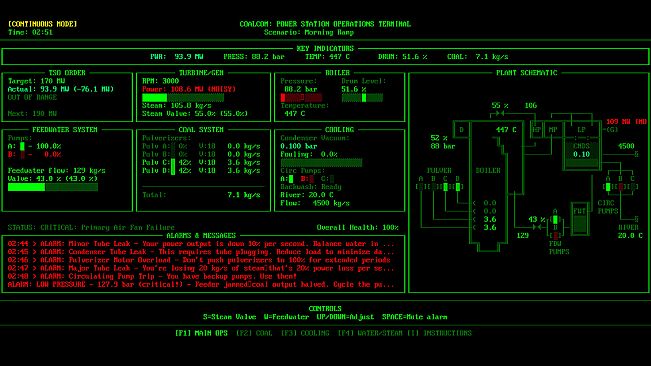Click the feedwater valve position bar
Viewport: 651px width, 366px height.
point(53,187)
